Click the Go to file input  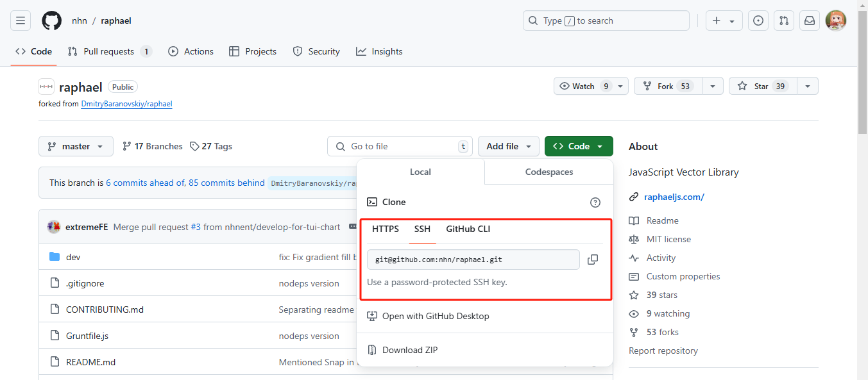click(x=400, y=146)
